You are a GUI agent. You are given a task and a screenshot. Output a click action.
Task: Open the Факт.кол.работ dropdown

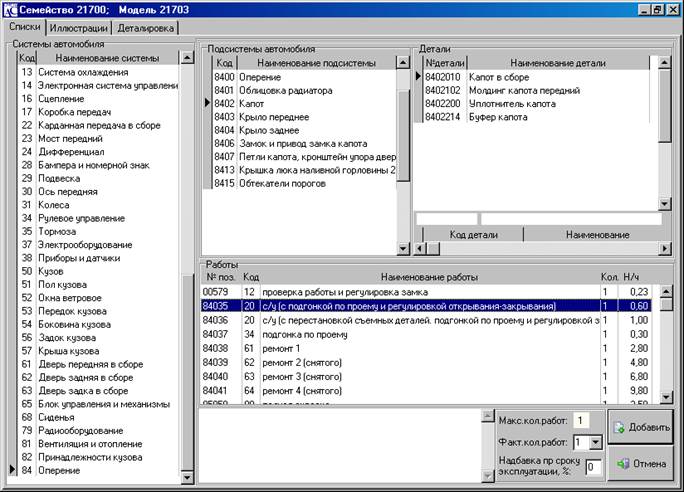(597, 442)
